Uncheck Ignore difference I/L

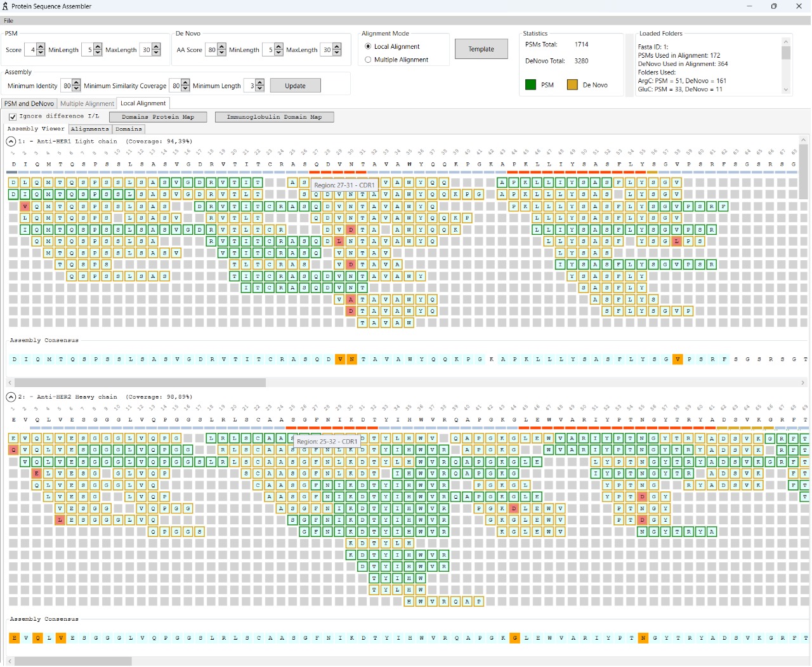[x=13, y=116]
